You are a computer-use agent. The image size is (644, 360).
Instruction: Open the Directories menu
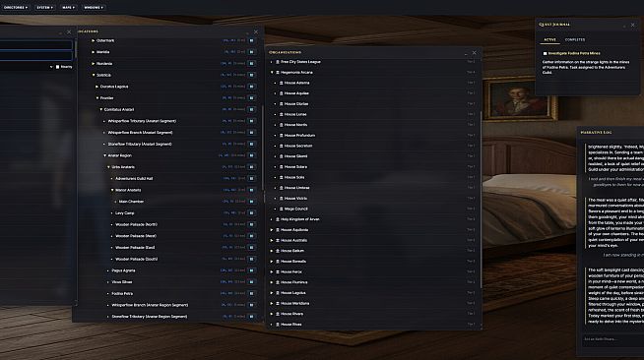[16, 8]
